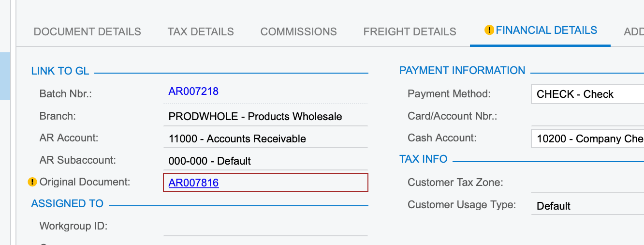
Task: Open the Customer Usage Type Default dropdown
Action: pos(587,206)
